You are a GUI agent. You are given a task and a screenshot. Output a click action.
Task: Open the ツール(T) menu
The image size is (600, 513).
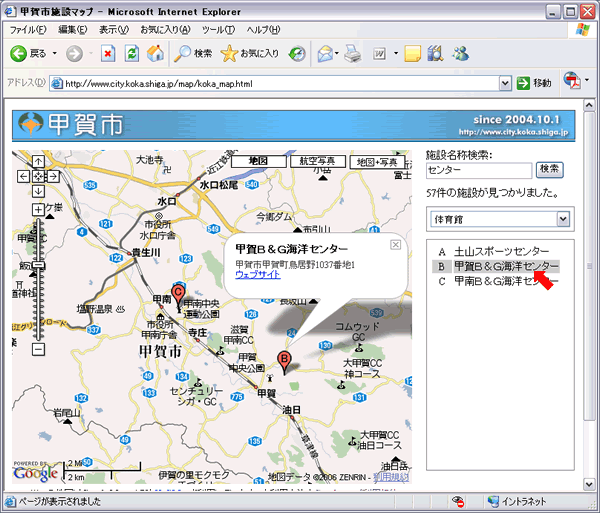click(218, 30)
